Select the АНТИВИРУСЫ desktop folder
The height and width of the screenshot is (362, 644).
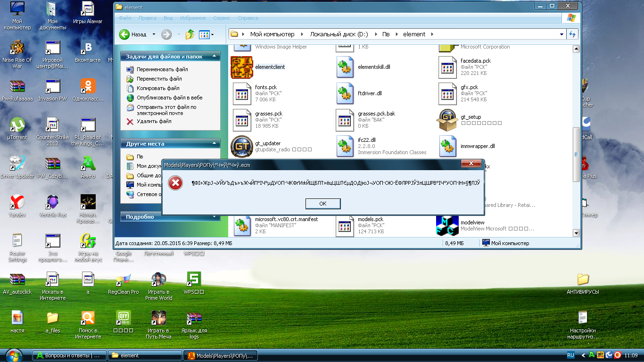point(583,283)
